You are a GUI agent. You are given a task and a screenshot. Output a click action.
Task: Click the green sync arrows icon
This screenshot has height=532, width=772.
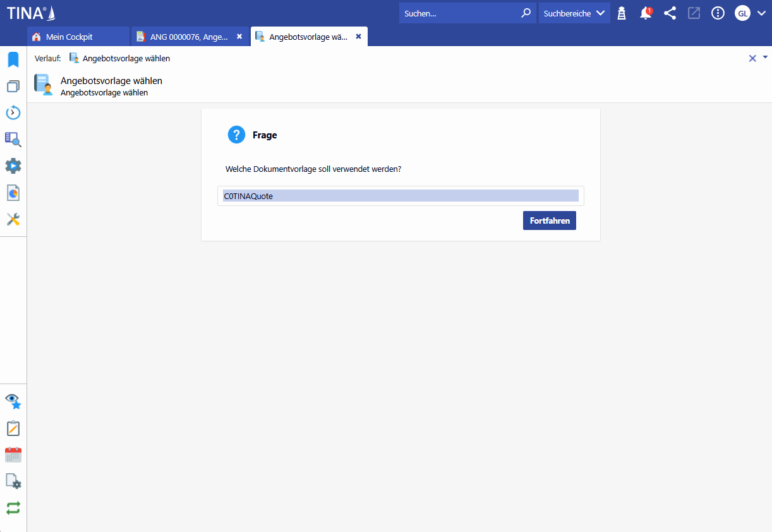pyautogui.click(x=13, y=508)
